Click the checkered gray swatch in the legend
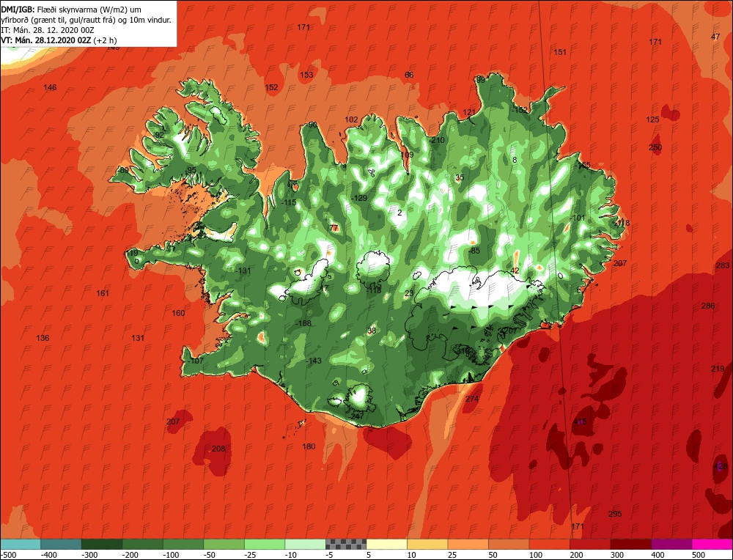Viewport: 733px width, 560px height. (x=346, y=544)
